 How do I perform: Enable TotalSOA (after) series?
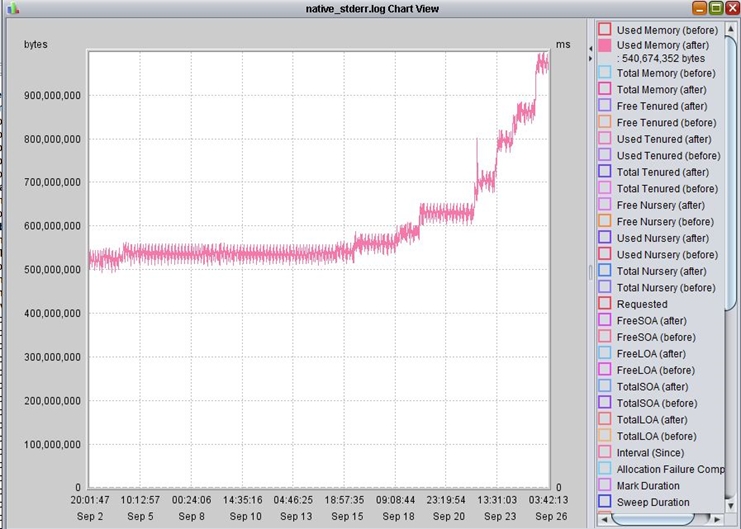point(604,386)
